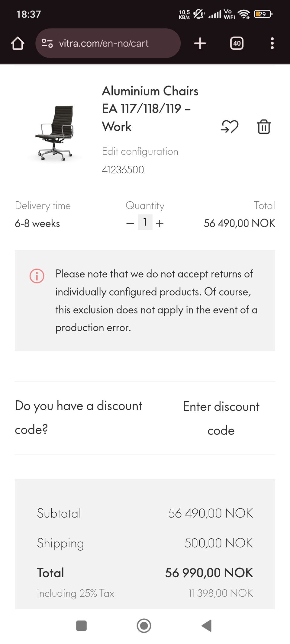Tap the battery indicator in status bar
This screenshot has width=290, height=644.
263,14
